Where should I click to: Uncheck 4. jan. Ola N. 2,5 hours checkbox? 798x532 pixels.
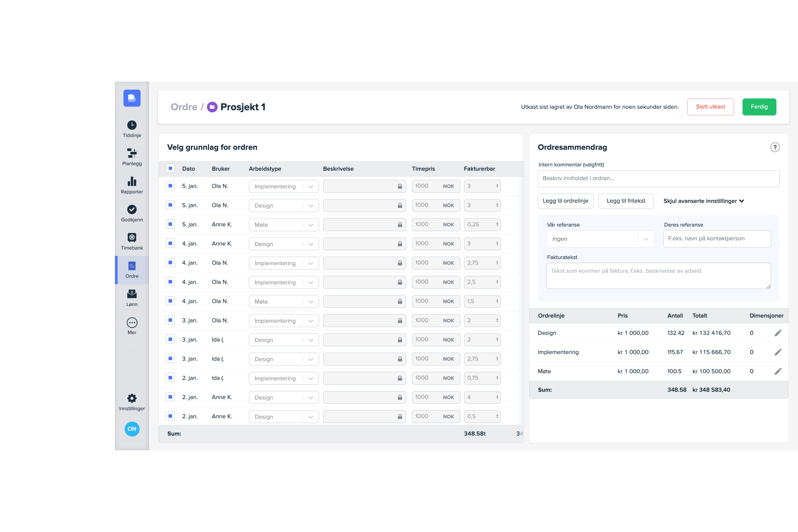click(170, 282)
